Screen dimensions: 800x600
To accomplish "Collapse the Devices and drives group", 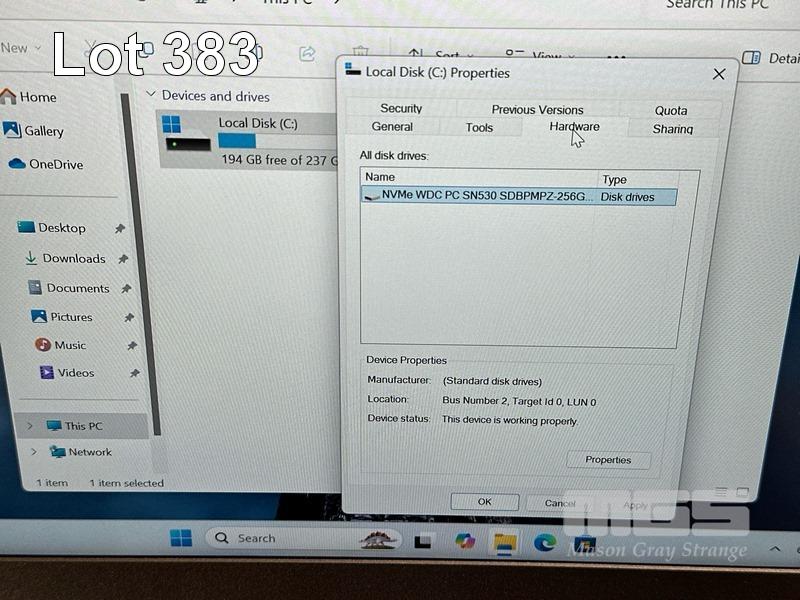I will tap(151, 95).
